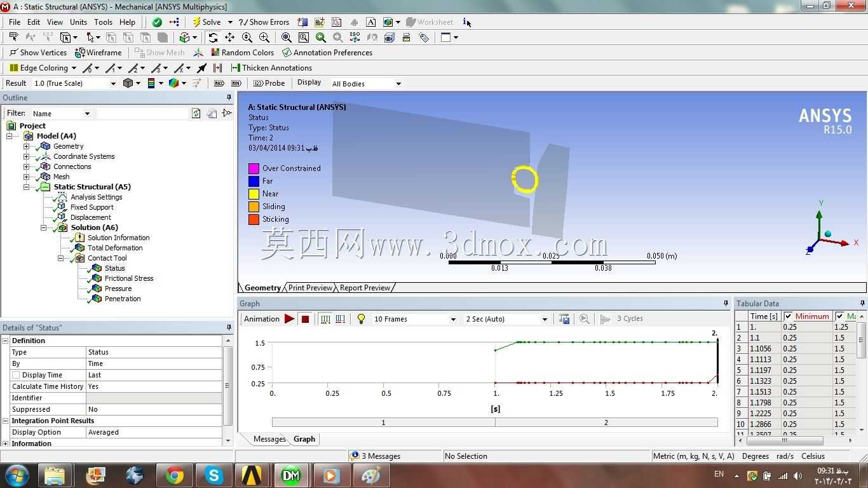Pin the Outline panel with pushpin icon
Screen dimensions: 868x488
229,98
